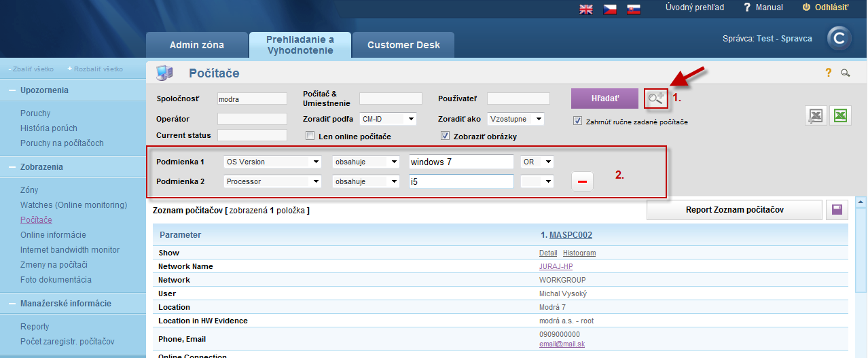Click the Spoločnosť input field
868x358 pixels.
(252, 99)
